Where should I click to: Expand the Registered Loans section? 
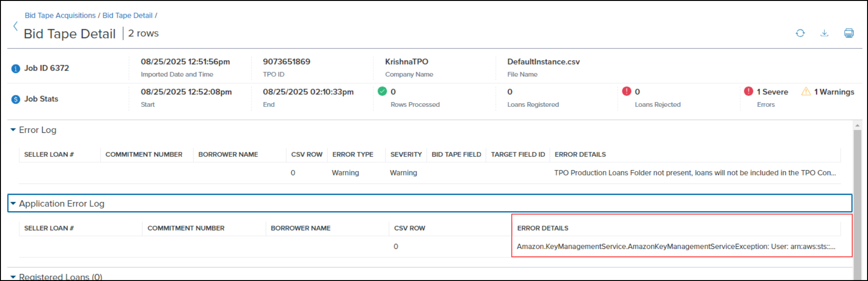13,277
